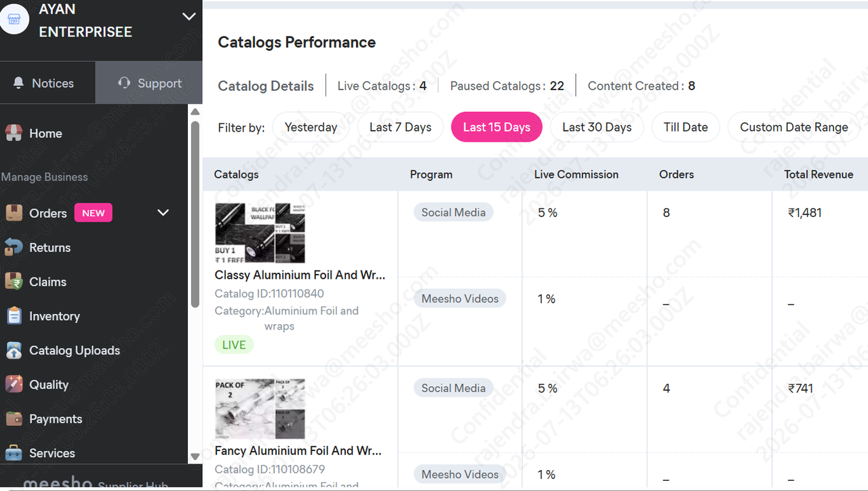The image size is (868, 491).
Task: Click the ₹741 total revenue value
Action: pyautogui.click(x=800, y=389)
